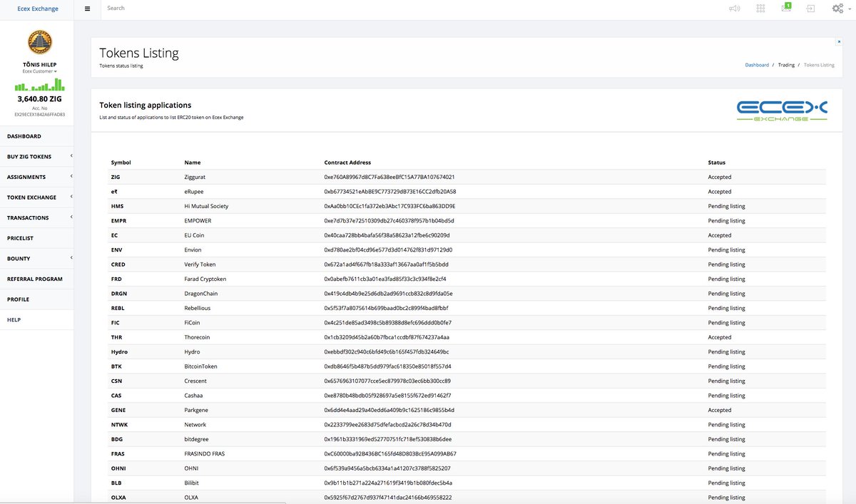Viewport: 856px width, 504px height.
Task: Select the Farad Cryptoken name
Action: [205, 279]
